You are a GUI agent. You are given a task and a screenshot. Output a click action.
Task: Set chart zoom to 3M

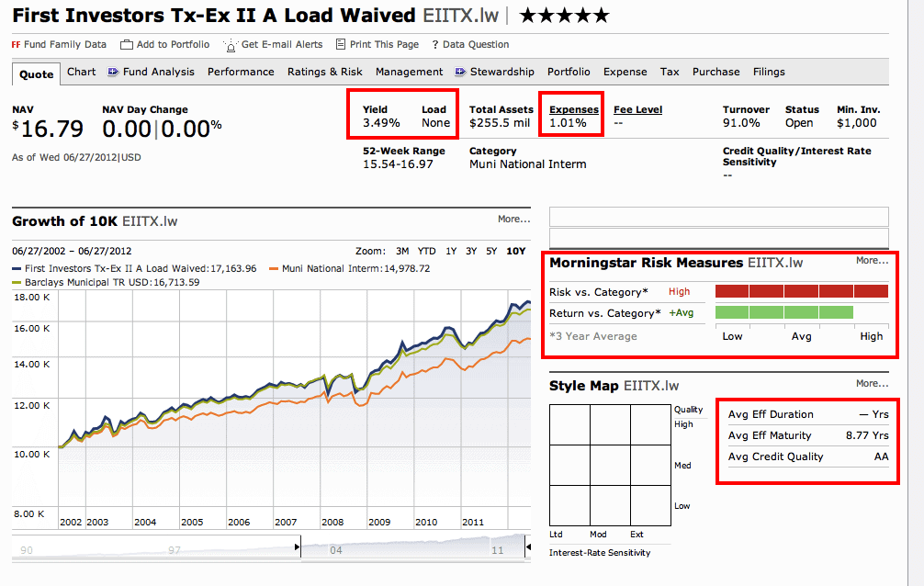(x=402, y=251)
